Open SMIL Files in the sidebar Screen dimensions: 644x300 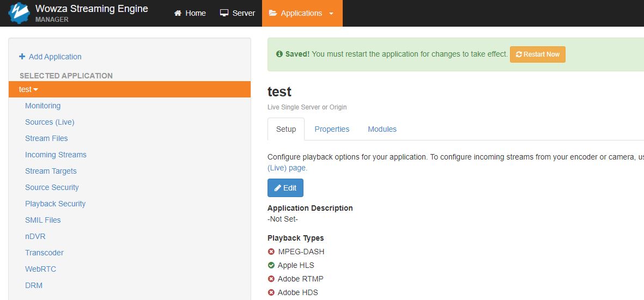point(42,220)
